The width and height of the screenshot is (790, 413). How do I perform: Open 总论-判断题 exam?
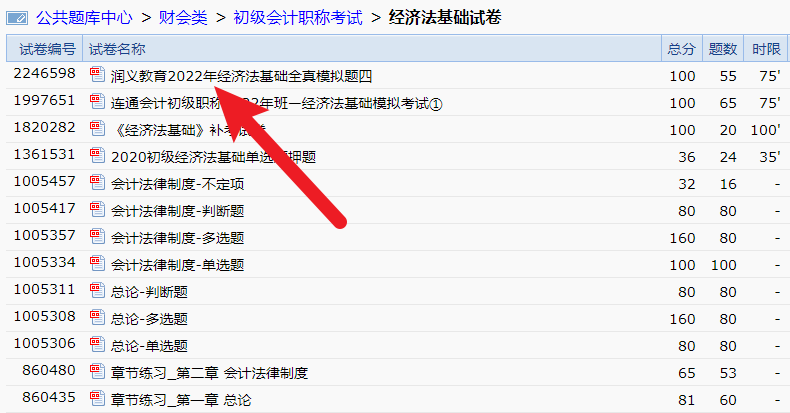[149, 293]
